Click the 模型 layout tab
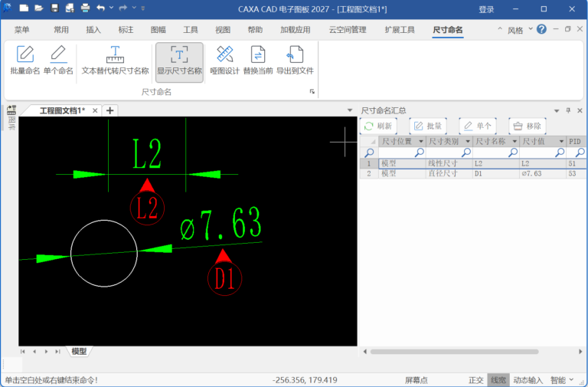The height and width of the screenshot is (387, 588). (x=79, y=351)
